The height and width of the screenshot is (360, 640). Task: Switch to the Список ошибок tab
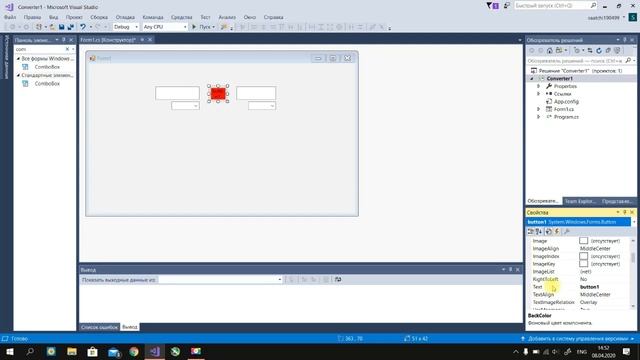point(99,327)
